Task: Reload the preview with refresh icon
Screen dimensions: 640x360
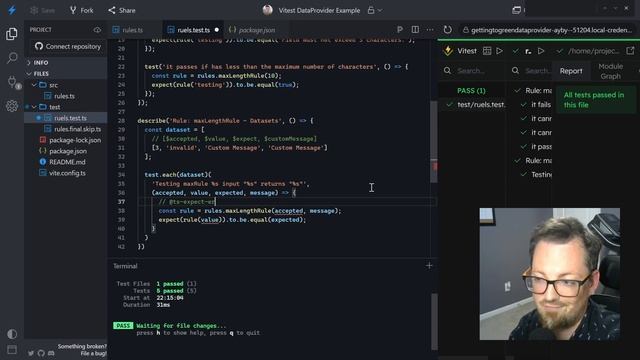Action: pyautogui.click(x=448, y=29)
